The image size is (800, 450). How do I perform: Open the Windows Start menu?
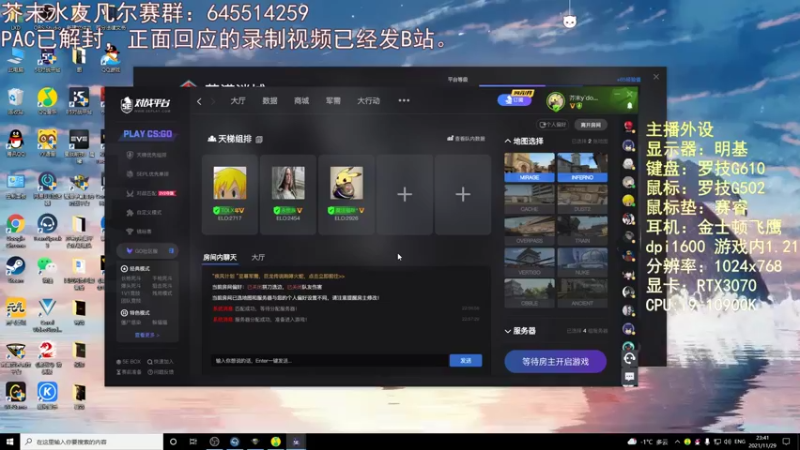coord(10,442)
